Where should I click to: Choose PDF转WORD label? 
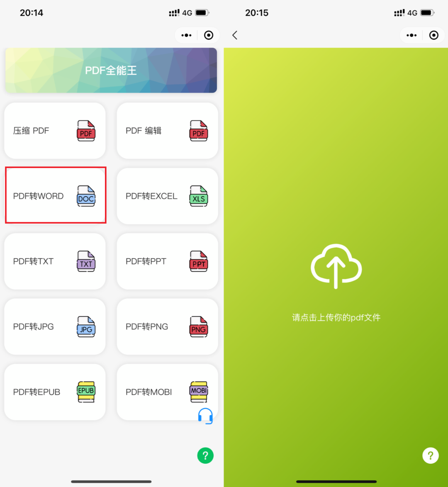tap(38, 196)
